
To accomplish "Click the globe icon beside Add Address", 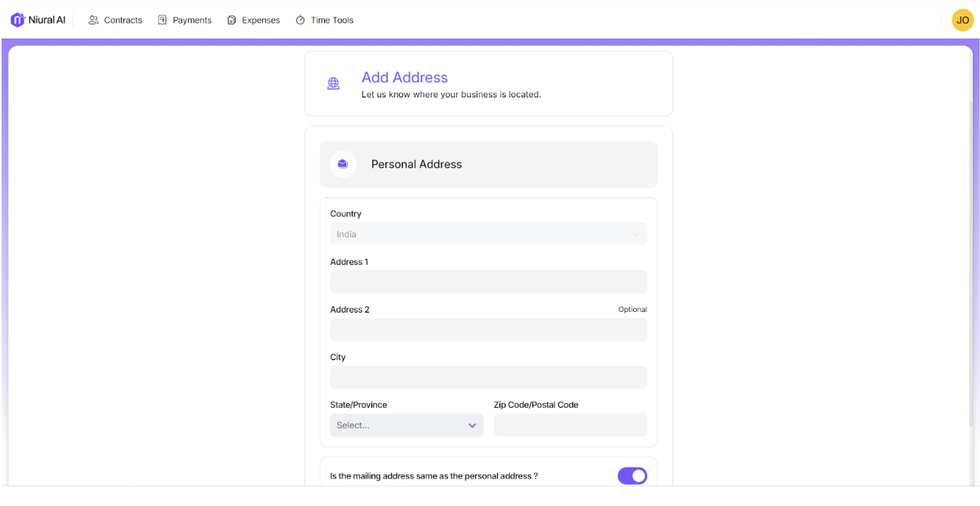I will click(334, 83).
